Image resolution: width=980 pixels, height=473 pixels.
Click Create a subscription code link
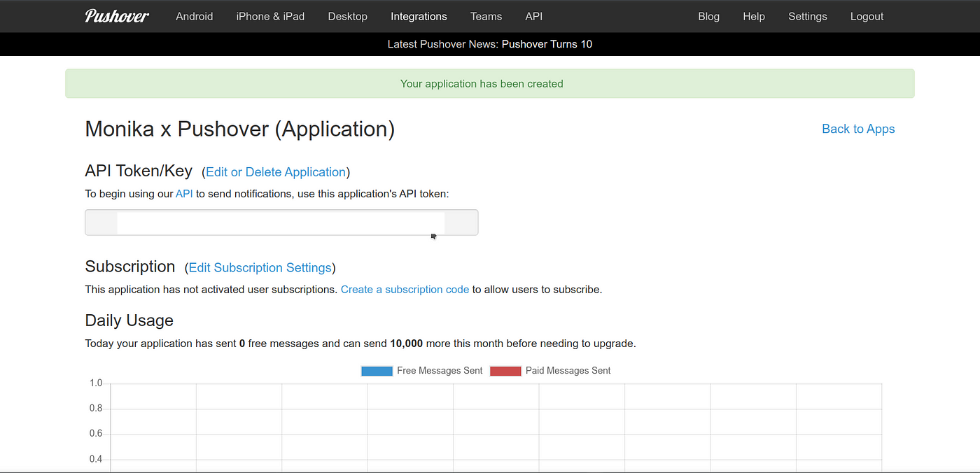tap(405, 290)
